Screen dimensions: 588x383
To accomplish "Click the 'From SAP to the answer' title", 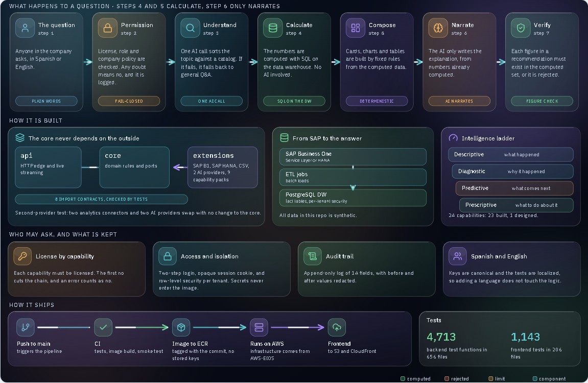I will click(x=327, y=138).
